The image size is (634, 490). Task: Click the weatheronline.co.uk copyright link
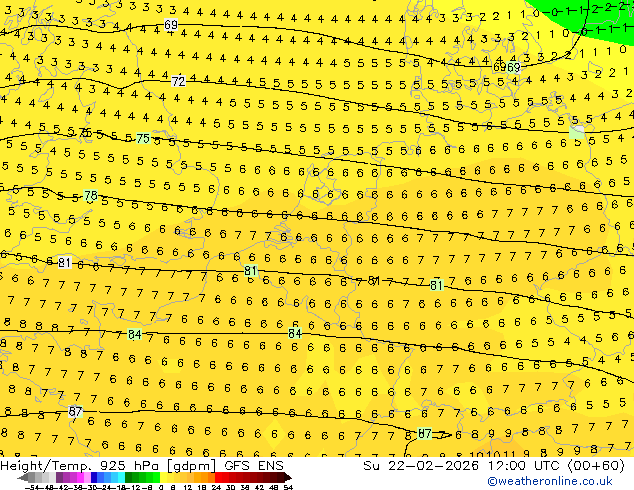pyautogui.click(x=550, y=481)
